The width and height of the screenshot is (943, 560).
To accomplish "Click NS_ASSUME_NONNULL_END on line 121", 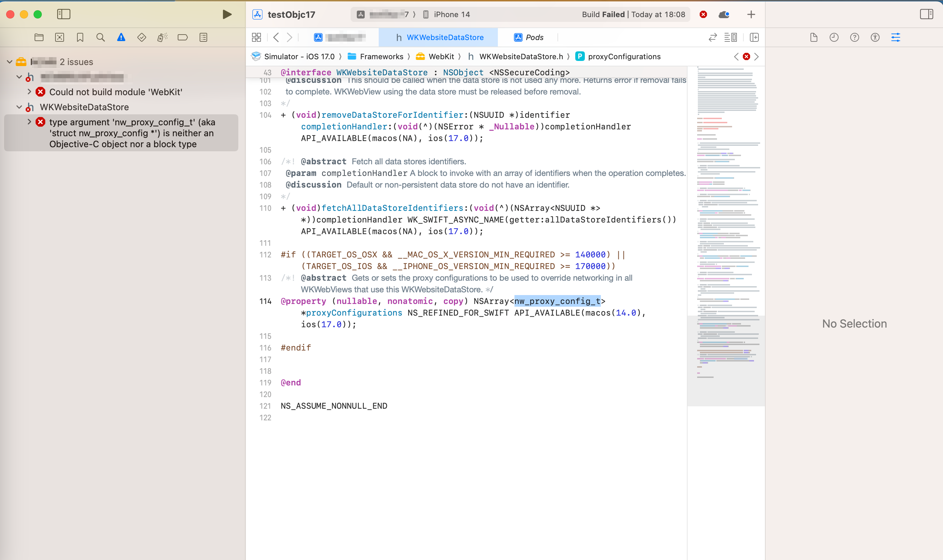I will pyautogui.click(x=334, y=406).
